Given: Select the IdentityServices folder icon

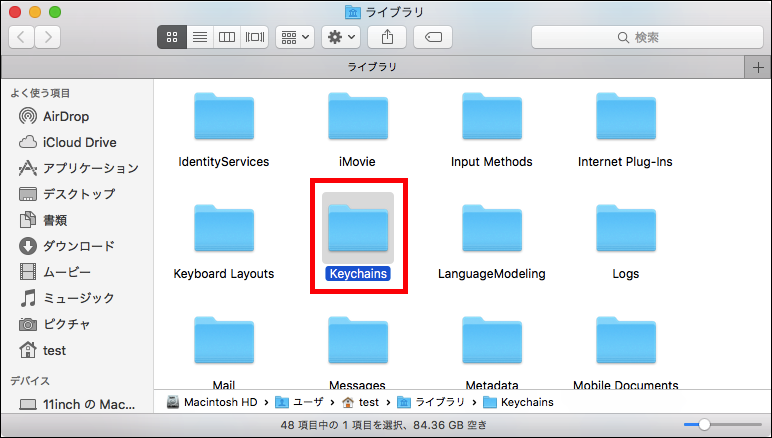Looking at the screenshot, I should [x=224, y=116].
